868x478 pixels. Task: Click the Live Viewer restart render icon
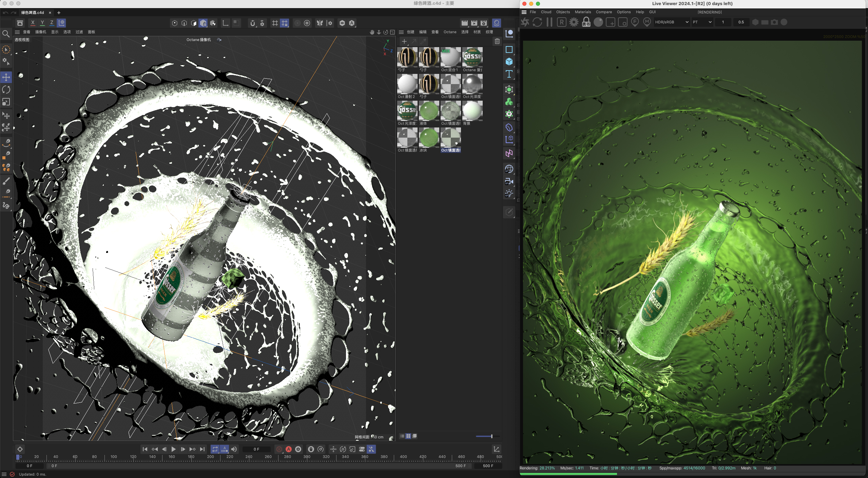(x=537, y=22)
